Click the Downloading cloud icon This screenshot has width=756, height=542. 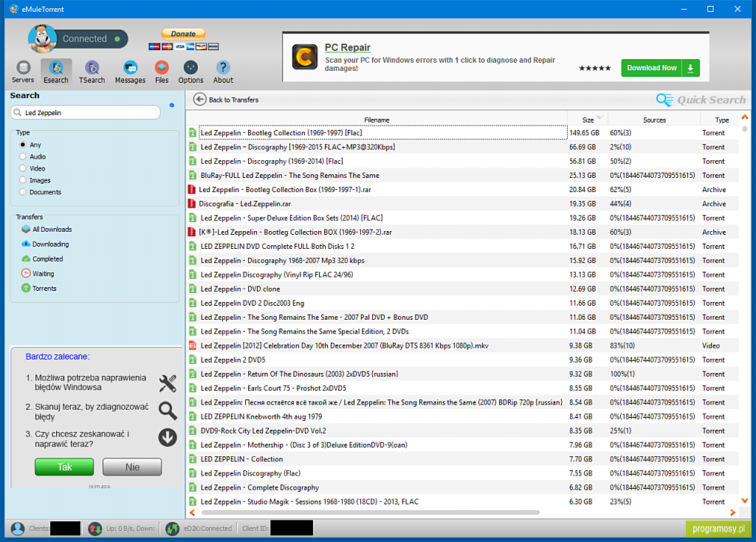(26, 244)
